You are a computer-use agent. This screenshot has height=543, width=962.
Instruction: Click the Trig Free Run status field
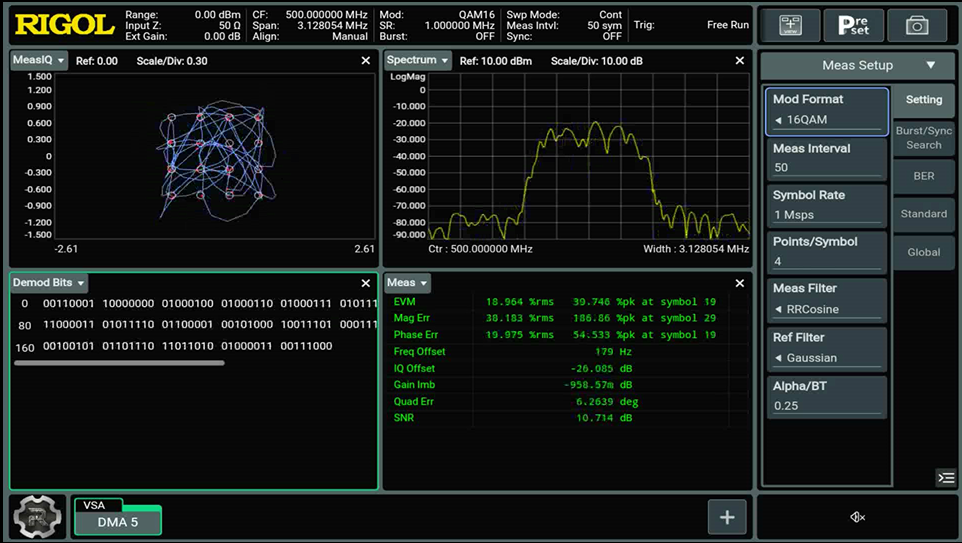pyautogui.click(x=691, y=25)
